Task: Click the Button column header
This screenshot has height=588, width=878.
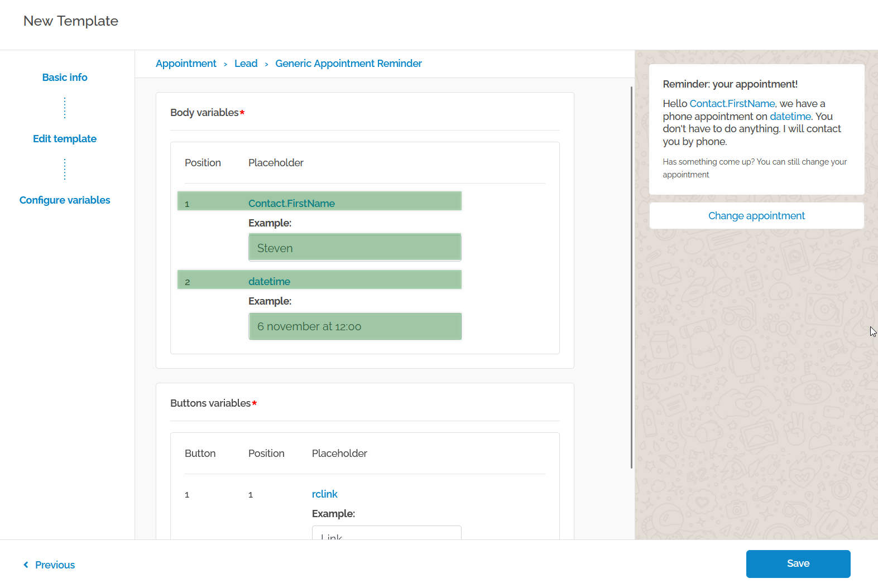Action: [x=200, y=454]
